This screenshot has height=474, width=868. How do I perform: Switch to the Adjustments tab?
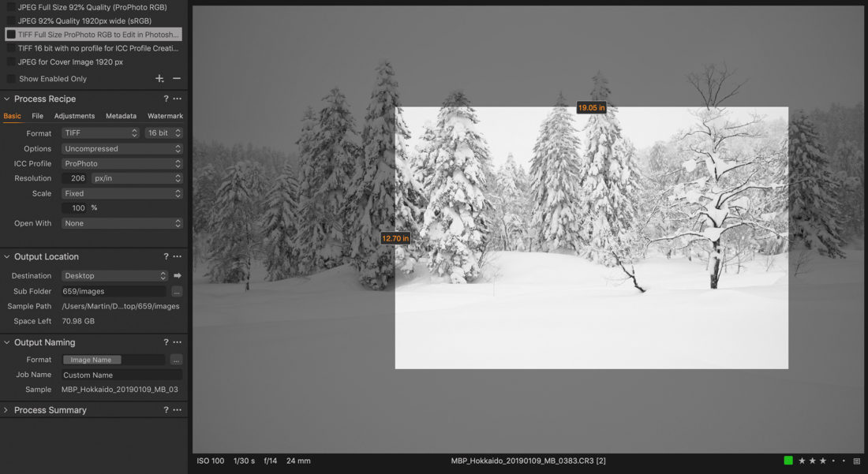(74, 116)
